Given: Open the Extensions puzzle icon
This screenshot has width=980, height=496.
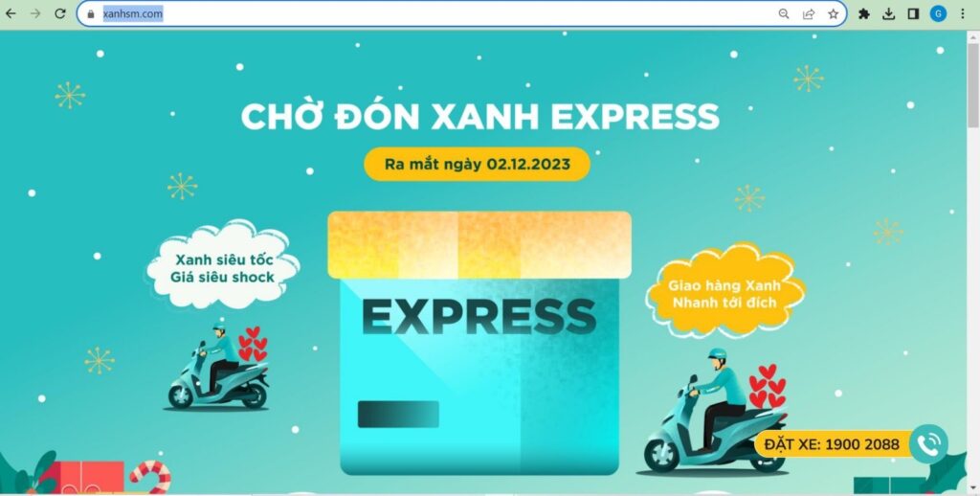Looking at the screenshot, I should (864, 13).
